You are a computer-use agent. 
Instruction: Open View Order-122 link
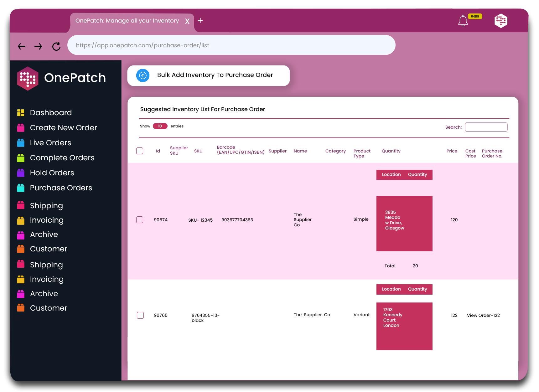[x=483, y=315]
